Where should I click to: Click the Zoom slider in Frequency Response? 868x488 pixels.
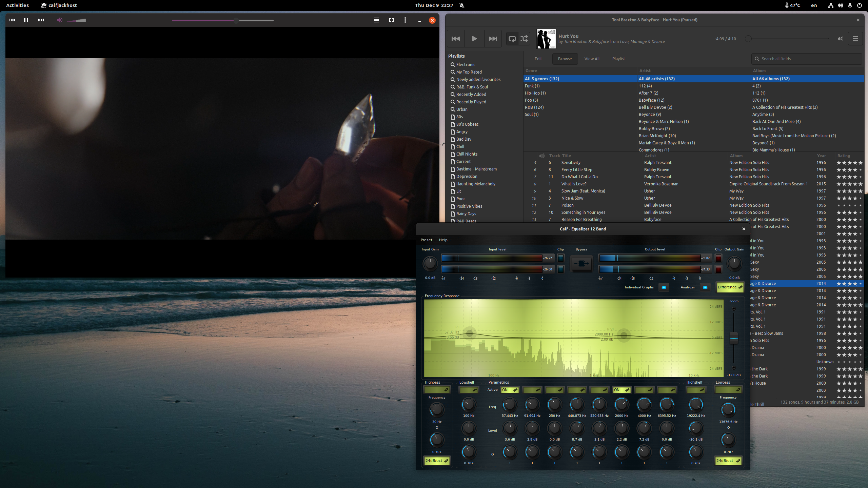(733, 338)
